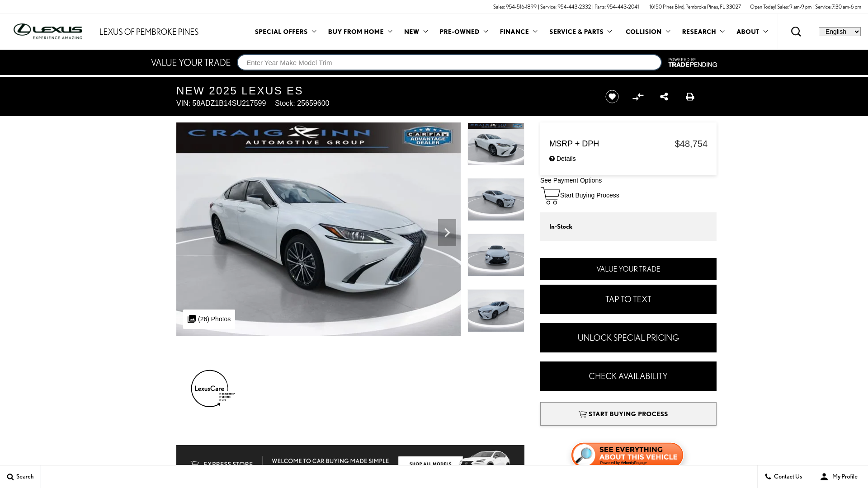Click the In-Stock status label
The width and height of the screenshot is (868, 488).
coord(561,227)
